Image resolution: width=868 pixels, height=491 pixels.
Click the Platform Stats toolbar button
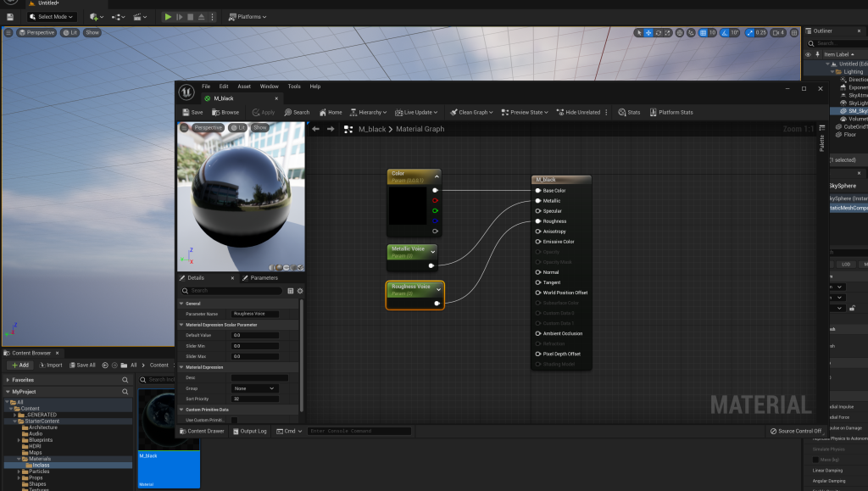pyautogui.click(x=671, y=113)
